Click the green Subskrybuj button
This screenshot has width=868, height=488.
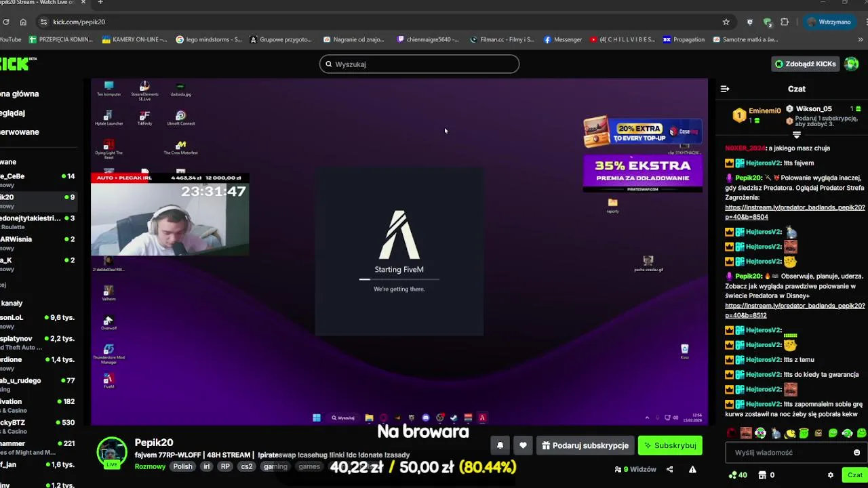pyautogui.click(x=670, y=445)
